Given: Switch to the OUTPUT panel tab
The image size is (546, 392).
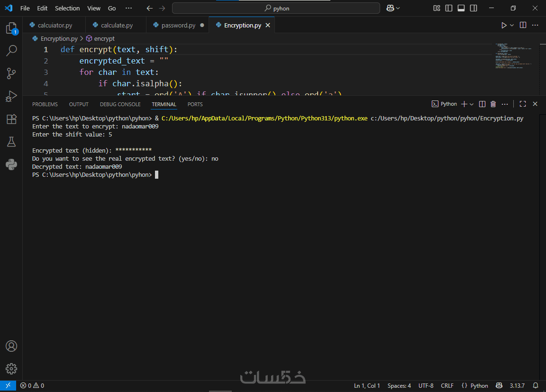Looking at the screenshot, I should (x=79, y=104).
